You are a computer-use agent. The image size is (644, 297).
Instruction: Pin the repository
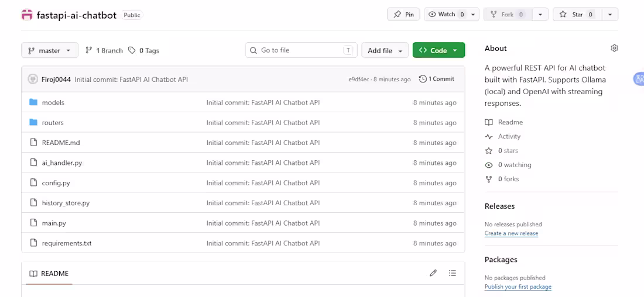coord(403,15)
